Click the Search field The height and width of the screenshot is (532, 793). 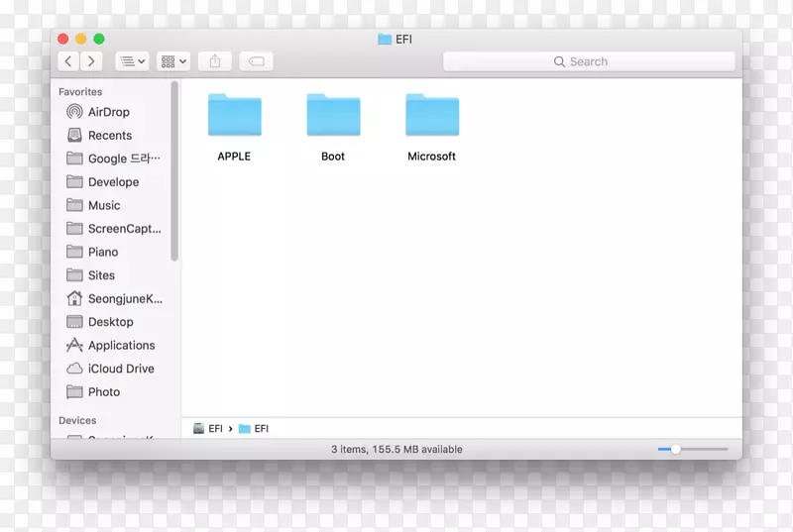(589, 61)
